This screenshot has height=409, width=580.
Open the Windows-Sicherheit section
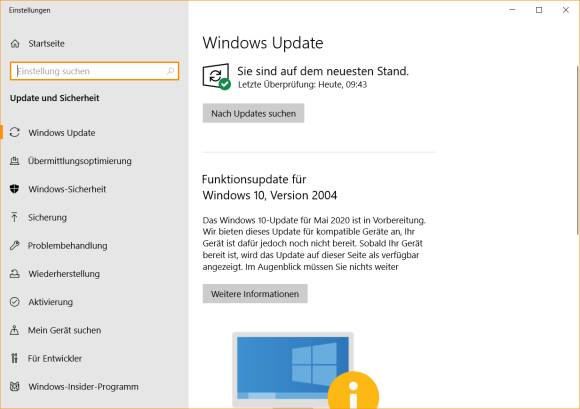[x=67, y=189]
